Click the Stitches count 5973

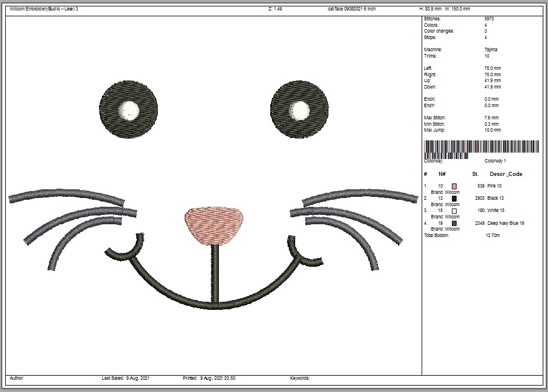click(489, 19)
